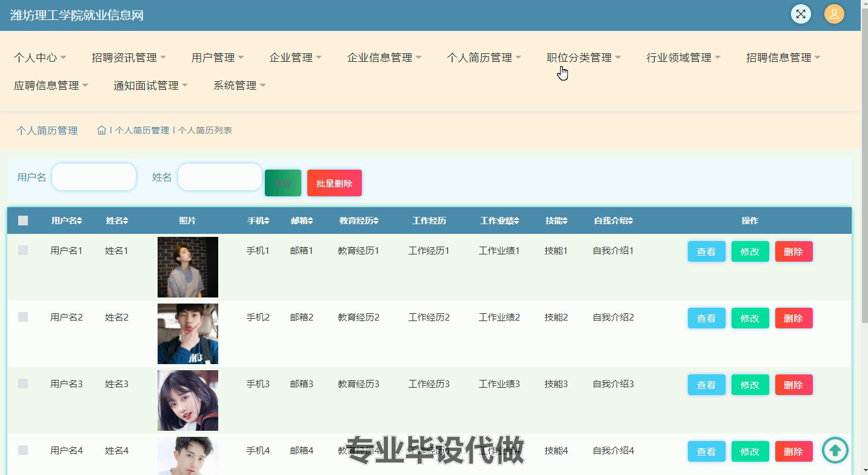Sort by 工作业绩 column arrows

coord(516,221)
